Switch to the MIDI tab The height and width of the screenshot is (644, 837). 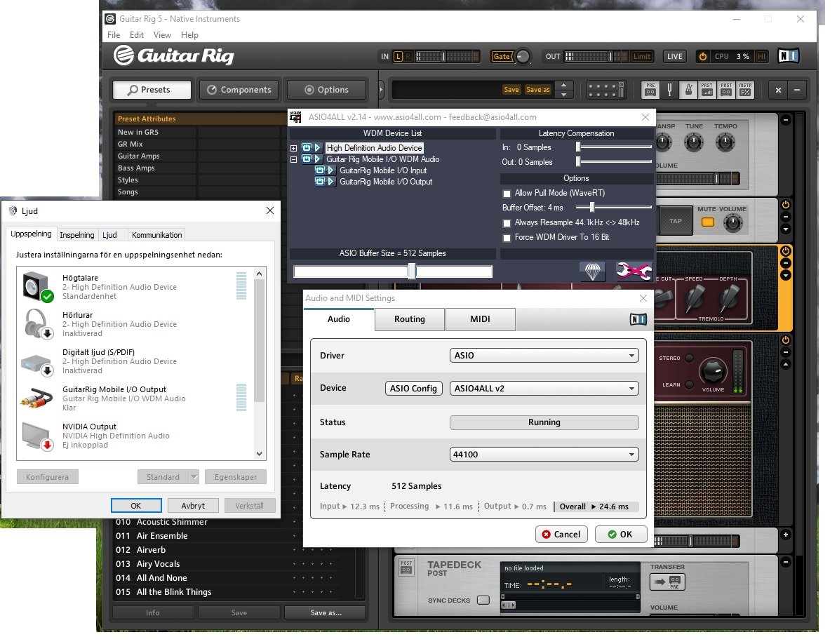pyautogui.click(x=480, y=319)
